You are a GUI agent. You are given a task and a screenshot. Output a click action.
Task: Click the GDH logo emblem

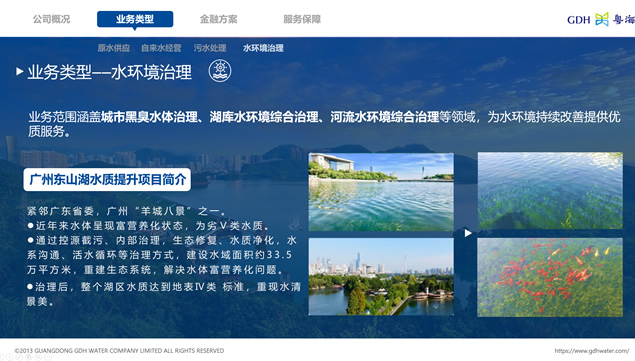tap(602, 19)
